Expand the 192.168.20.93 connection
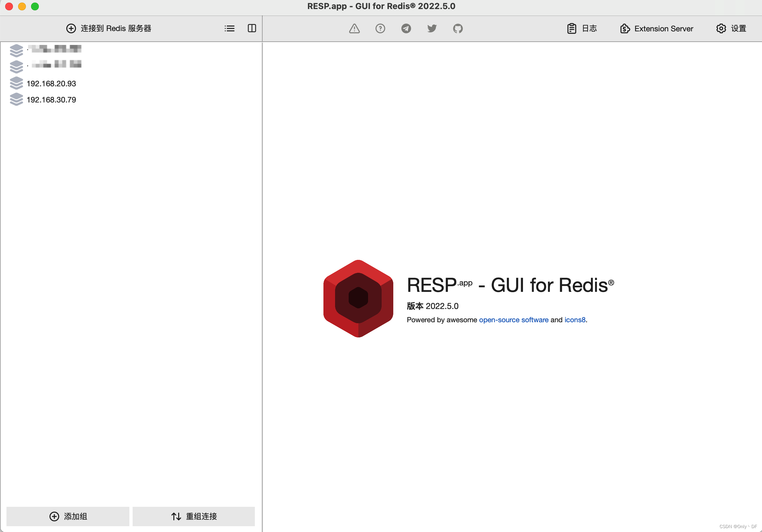 click(51, 84)
